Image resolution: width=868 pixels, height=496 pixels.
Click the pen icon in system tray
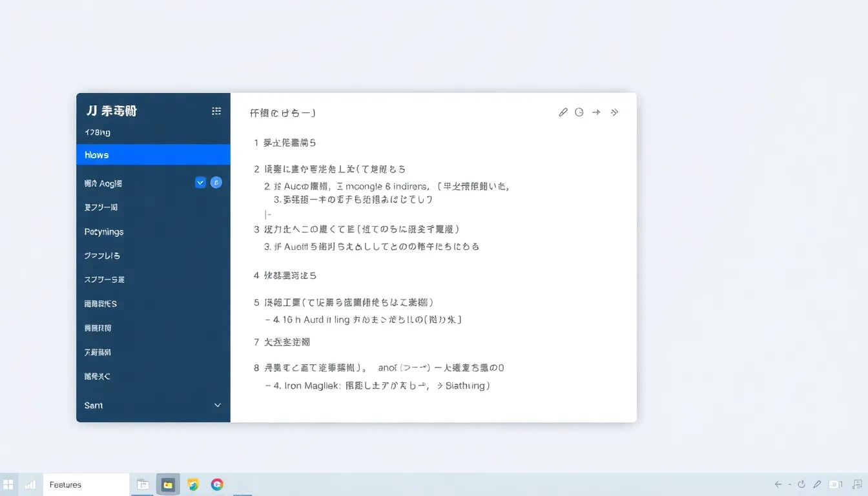[817, 484]
